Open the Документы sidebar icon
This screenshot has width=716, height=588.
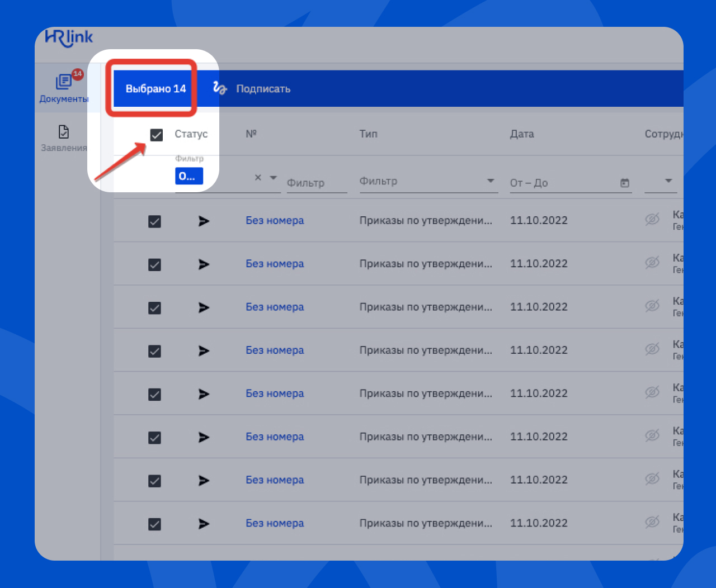[63, 82]
